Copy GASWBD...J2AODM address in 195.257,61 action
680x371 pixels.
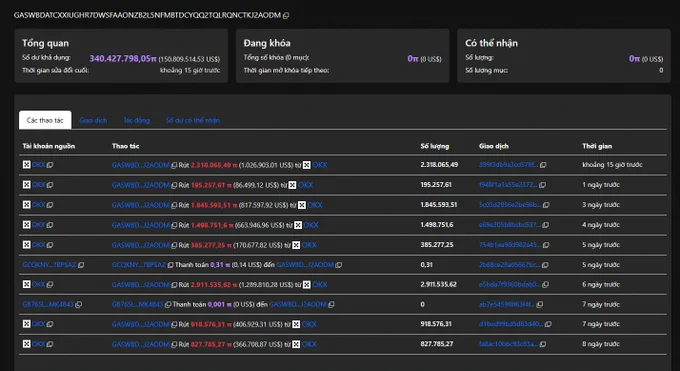click(x=174, y=185)
